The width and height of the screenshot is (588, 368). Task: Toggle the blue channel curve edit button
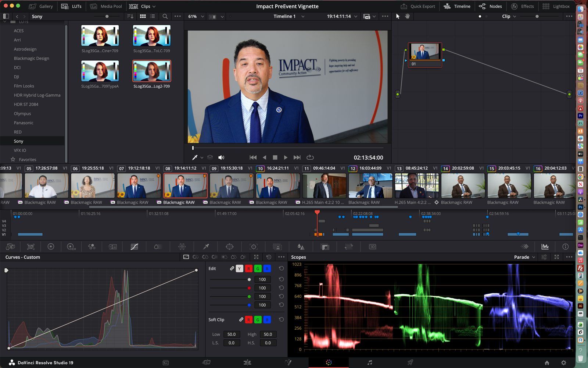click(x=267, y=269)
